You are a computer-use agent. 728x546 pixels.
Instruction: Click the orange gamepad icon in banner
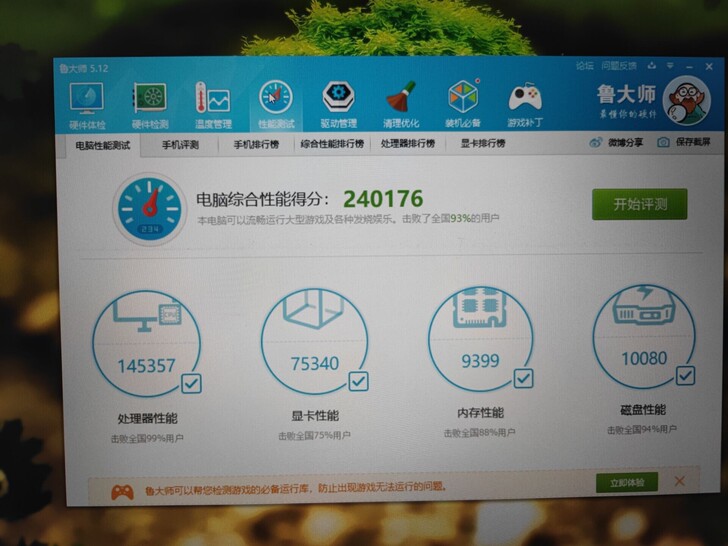(x=123, y=492)
